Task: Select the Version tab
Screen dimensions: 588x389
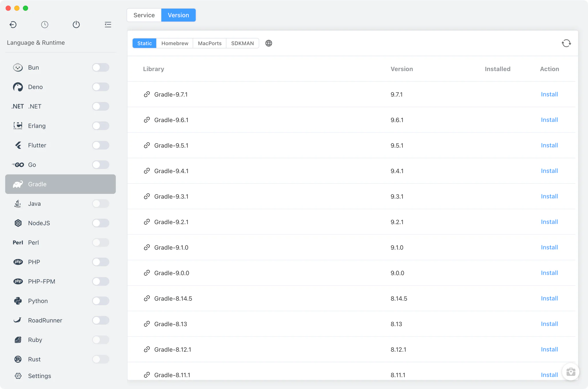Action: (x=179, y=15)
